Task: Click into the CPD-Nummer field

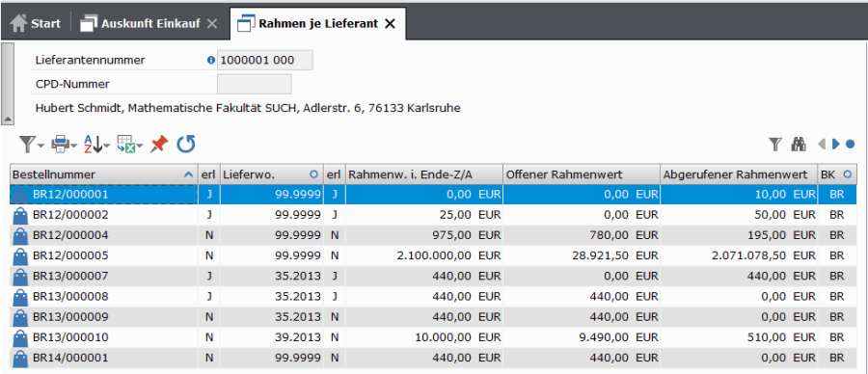Action: click(254, 84)
